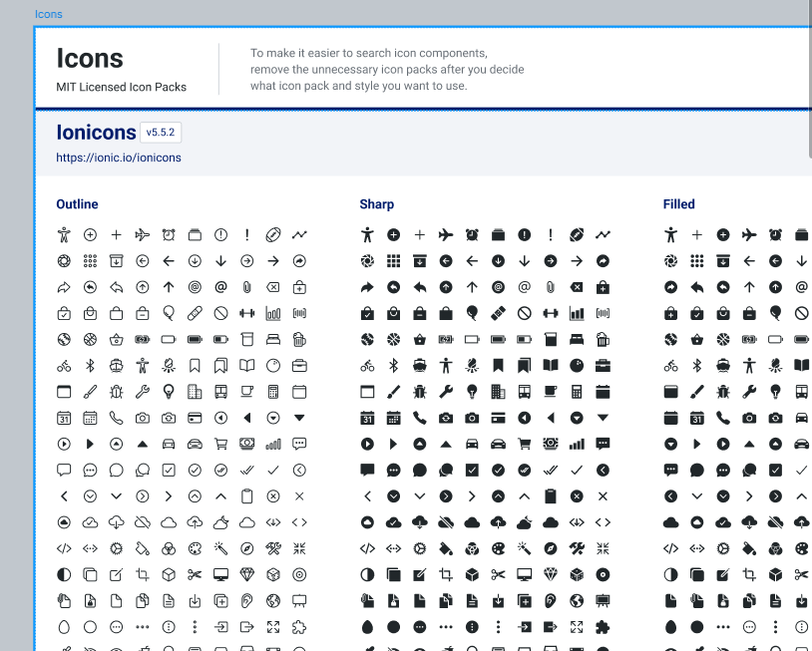Select the Outline shopping cart icon

click(x=220, y=444)
